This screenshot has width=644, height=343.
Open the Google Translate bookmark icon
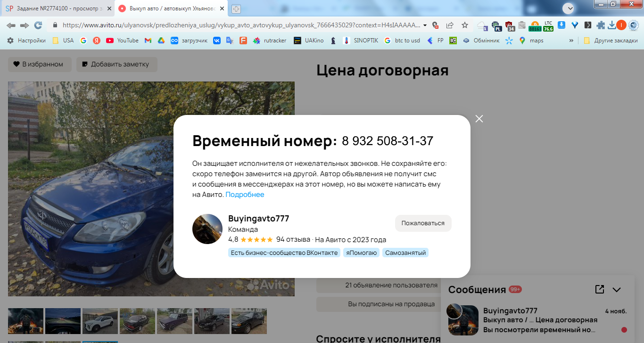230,41
